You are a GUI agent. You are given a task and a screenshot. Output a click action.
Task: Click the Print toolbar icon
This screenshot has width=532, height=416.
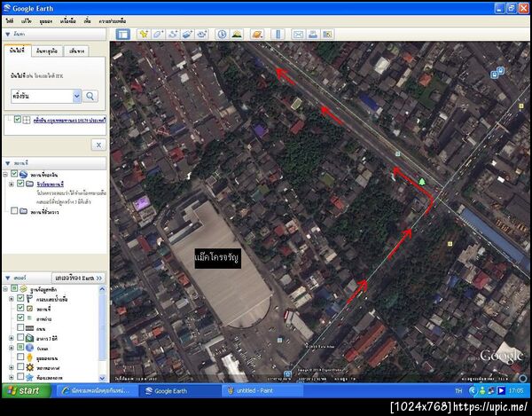313,35
